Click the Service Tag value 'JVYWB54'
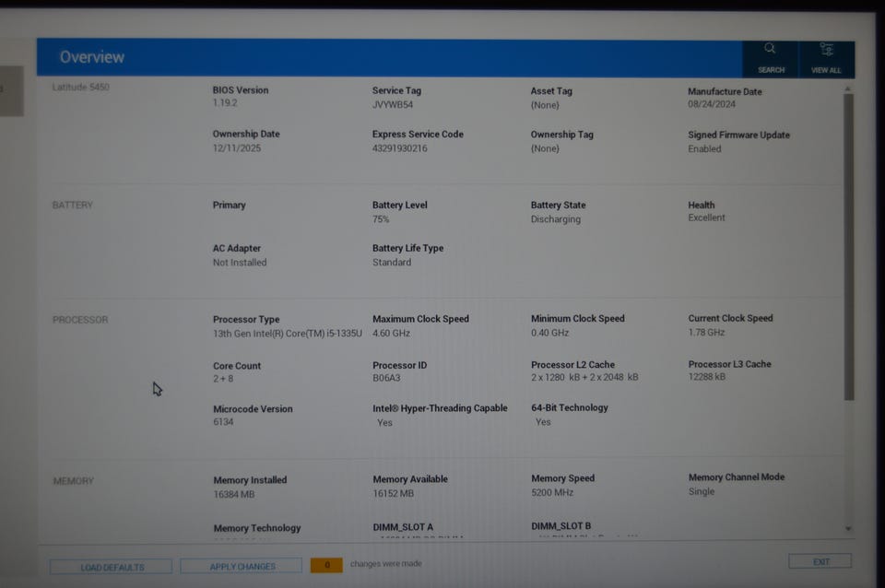The height and width of the screenshot is (588, 885). 393,104
